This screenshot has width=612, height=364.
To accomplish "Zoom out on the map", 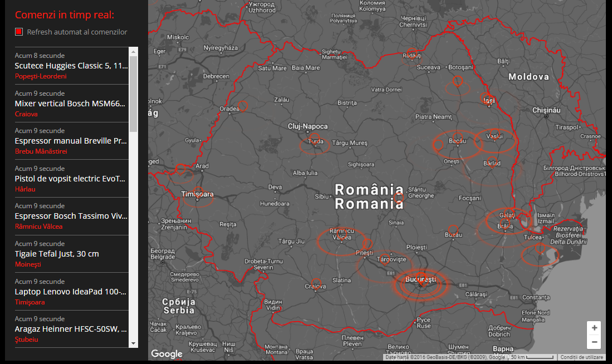I will coord(594,342).
